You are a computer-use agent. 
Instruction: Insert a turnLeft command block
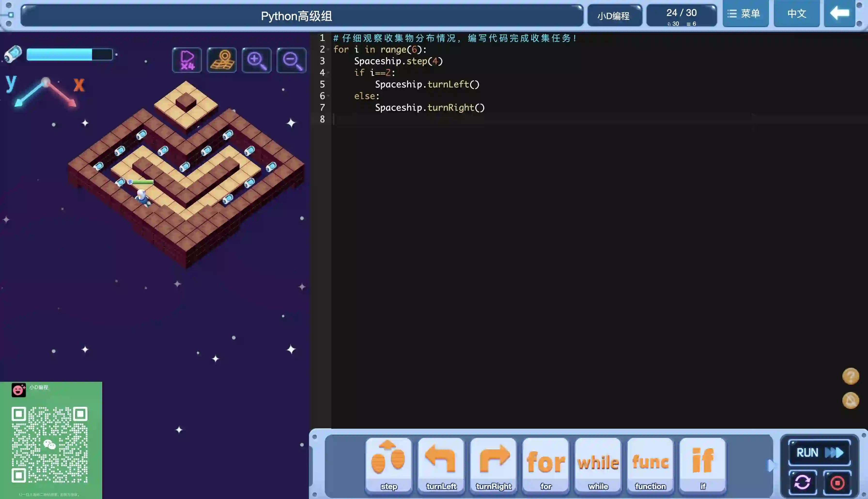point(441,465)
